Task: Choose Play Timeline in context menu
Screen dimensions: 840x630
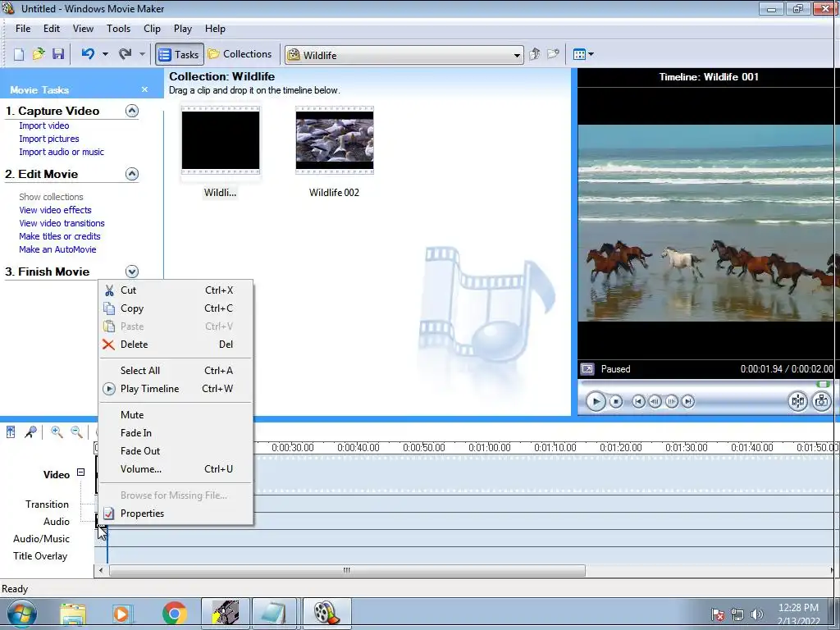Action: (x=176, y=389)
